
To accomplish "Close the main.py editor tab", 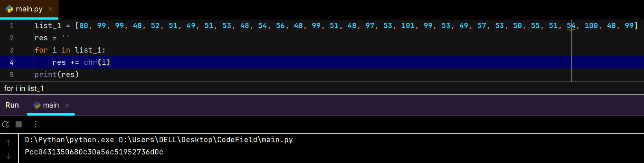I will tap(50, 9).
